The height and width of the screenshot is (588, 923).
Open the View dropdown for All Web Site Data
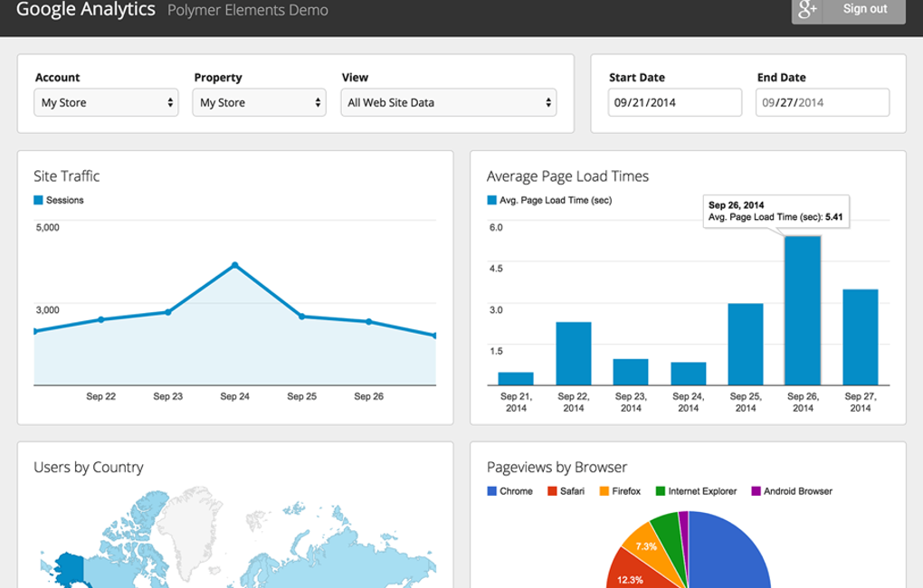pyautogui.click(x=449, y=103)
